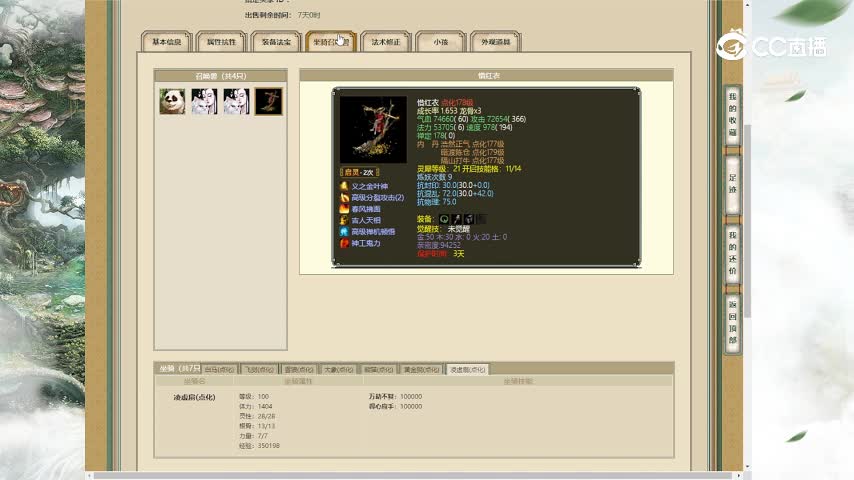Click the green ring equipment icon
854x480 pixels.
(444, 219)
